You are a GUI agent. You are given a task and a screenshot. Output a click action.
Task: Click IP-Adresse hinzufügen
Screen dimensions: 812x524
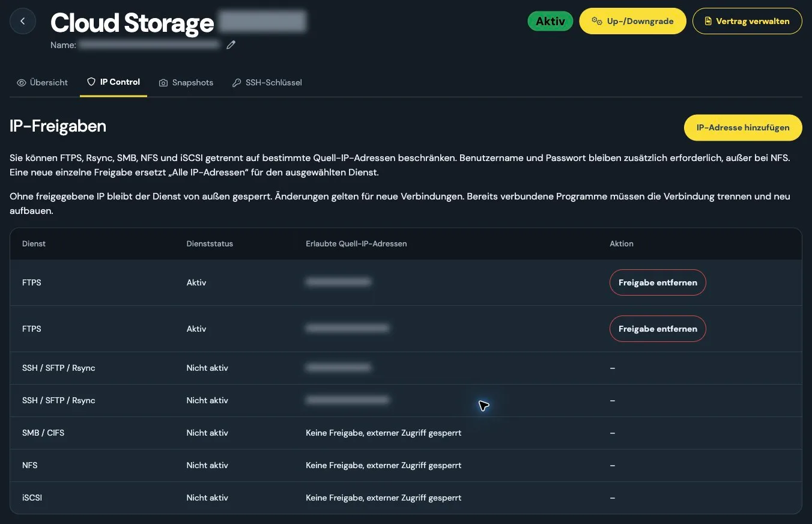743,127
